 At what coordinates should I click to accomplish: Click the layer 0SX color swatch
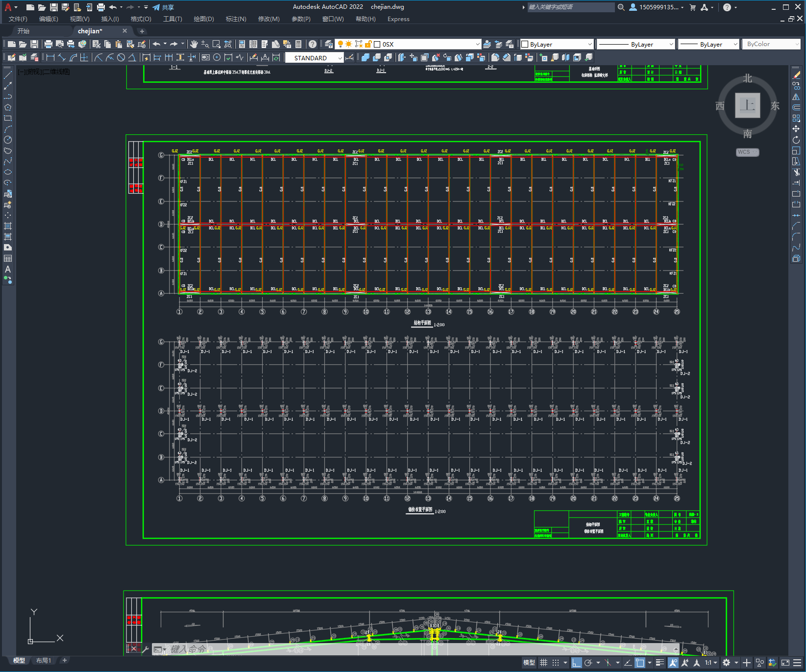[377, 44]
